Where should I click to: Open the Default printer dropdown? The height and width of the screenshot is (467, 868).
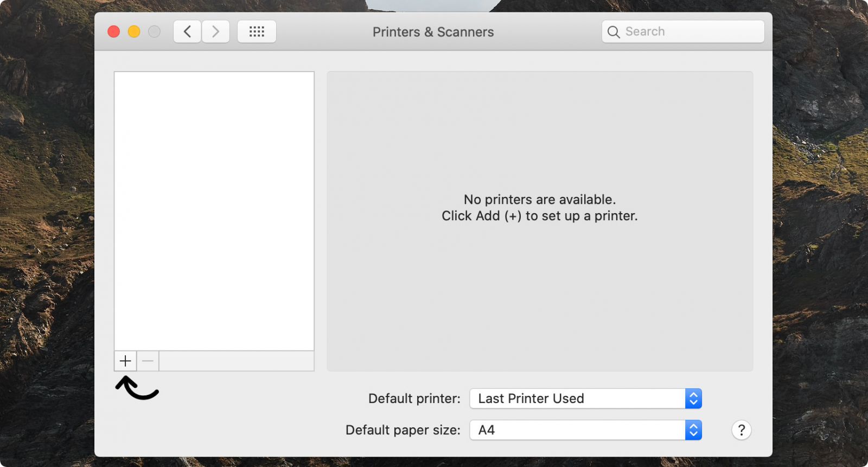[x=586, y=399]
